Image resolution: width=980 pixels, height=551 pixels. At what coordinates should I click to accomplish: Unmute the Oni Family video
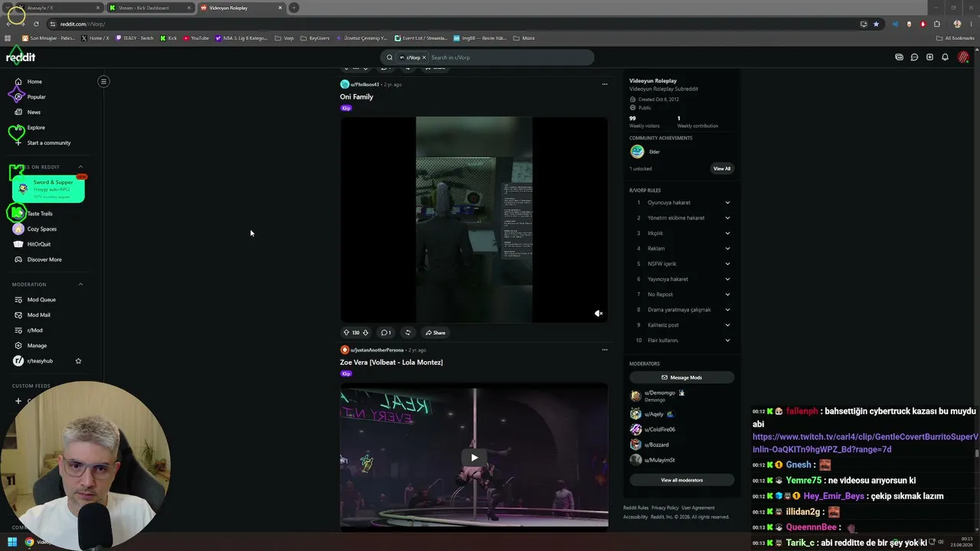pos(599,313)
